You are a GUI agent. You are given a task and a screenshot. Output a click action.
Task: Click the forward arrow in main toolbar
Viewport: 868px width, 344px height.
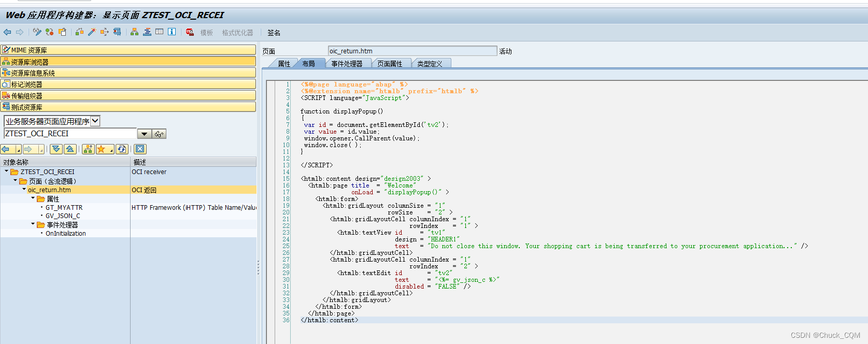click(x=20, y=32)
